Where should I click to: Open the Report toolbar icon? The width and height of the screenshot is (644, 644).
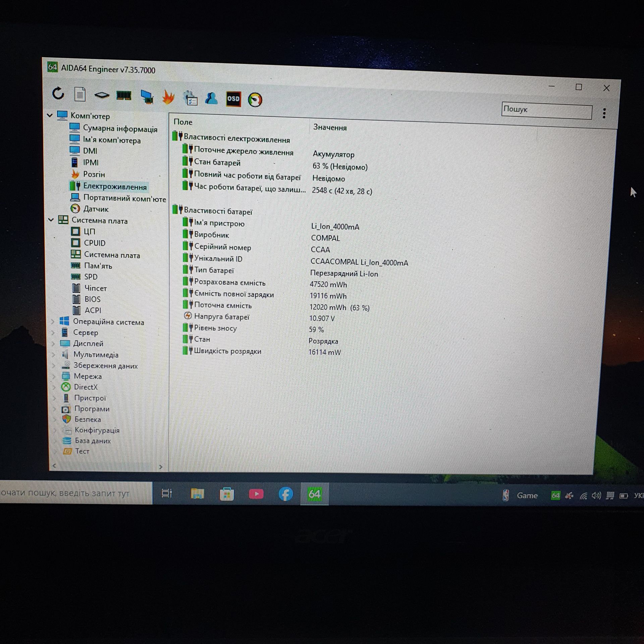tap(80, 94)
